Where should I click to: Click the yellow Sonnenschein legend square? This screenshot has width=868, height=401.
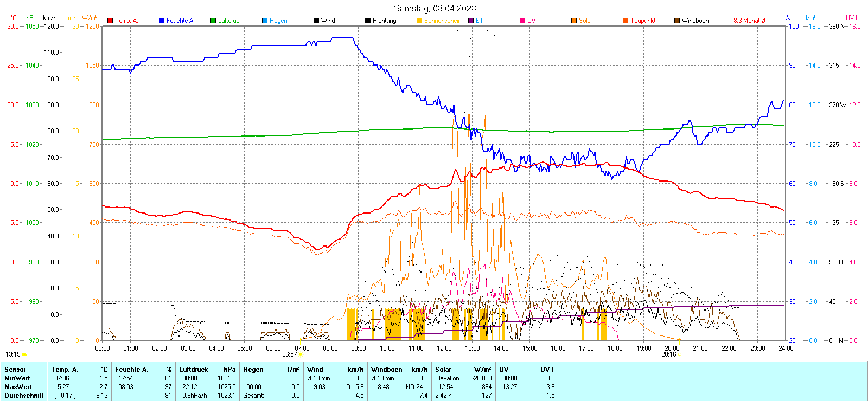(x=419, y=21)
